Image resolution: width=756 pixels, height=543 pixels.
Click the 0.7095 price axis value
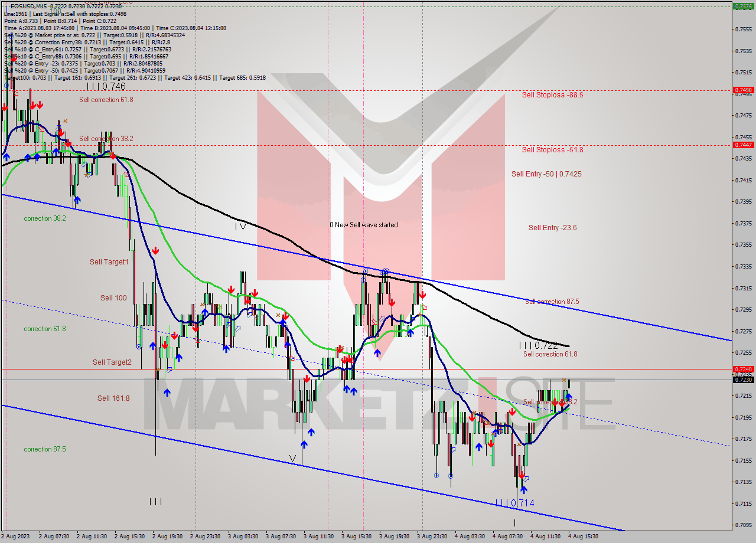(743, 525)
